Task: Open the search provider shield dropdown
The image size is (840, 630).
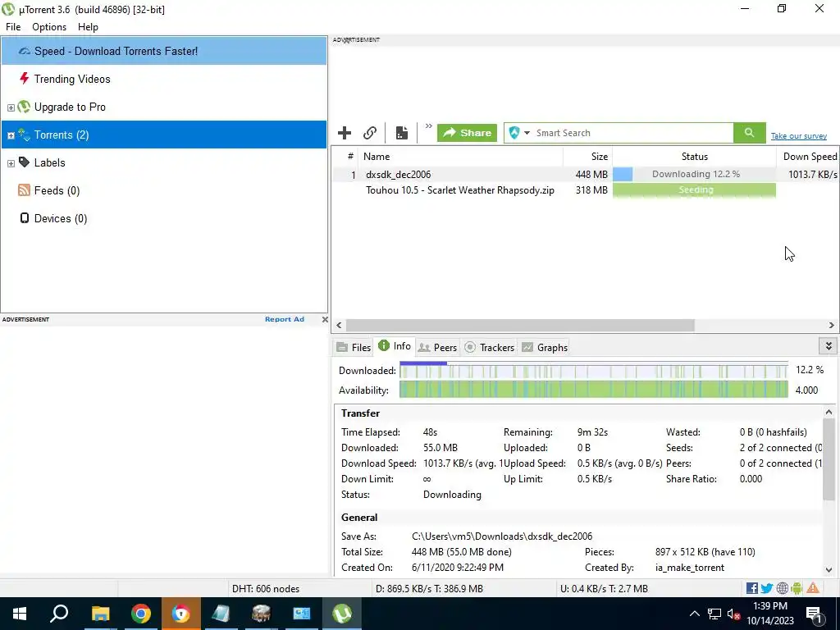Action: coord(519,133)
